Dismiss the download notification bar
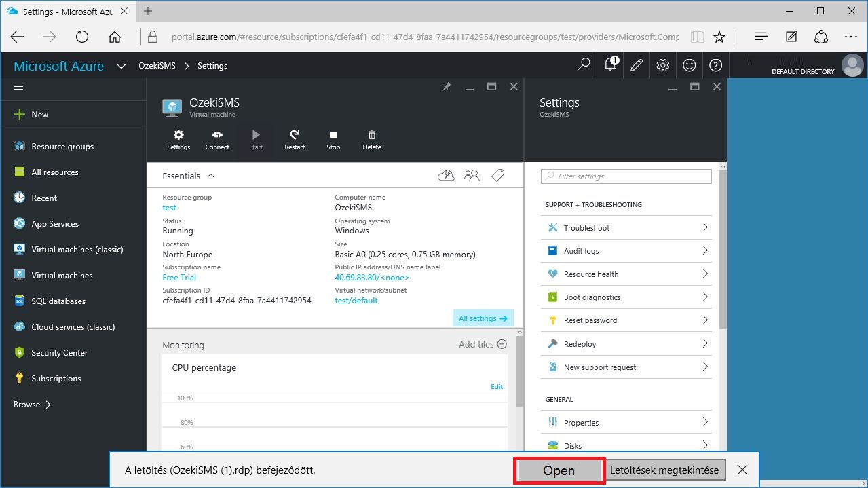The image size is (868, 488). click(x=742, y=470)
